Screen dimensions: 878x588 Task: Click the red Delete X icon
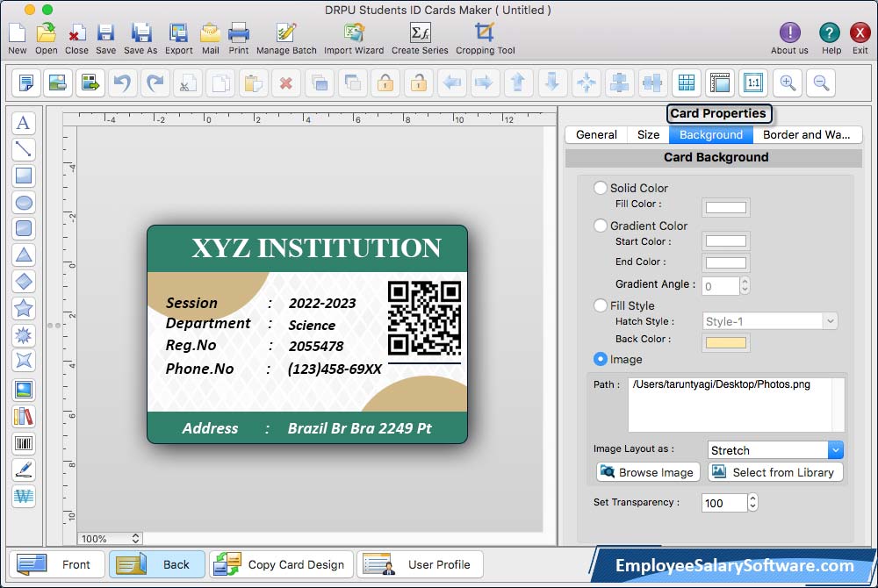coord(285,83)
